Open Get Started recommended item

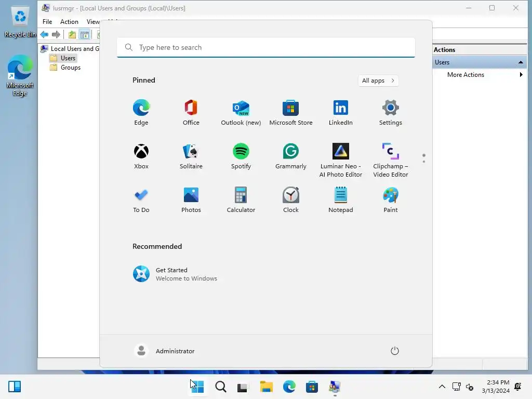175,274
